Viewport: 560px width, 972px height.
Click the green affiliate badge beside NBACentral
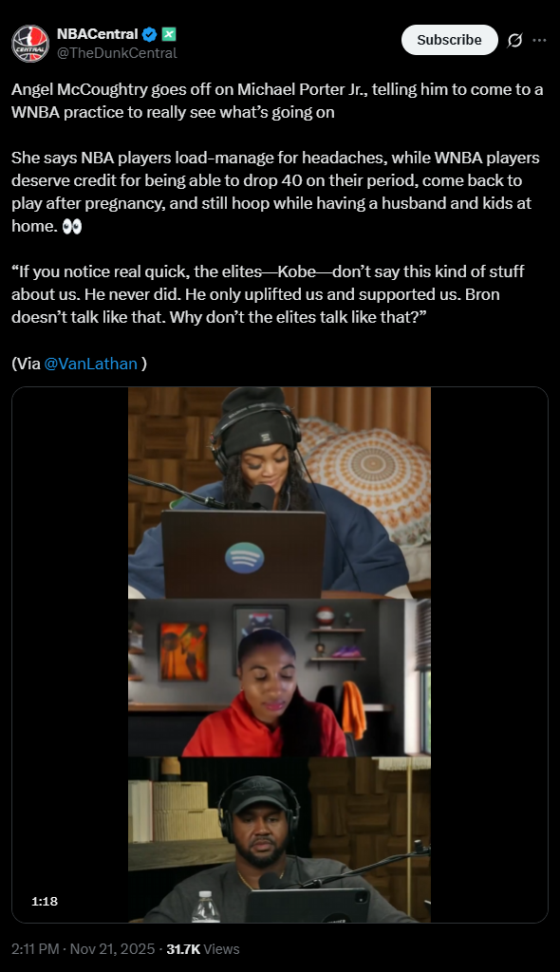169,34
